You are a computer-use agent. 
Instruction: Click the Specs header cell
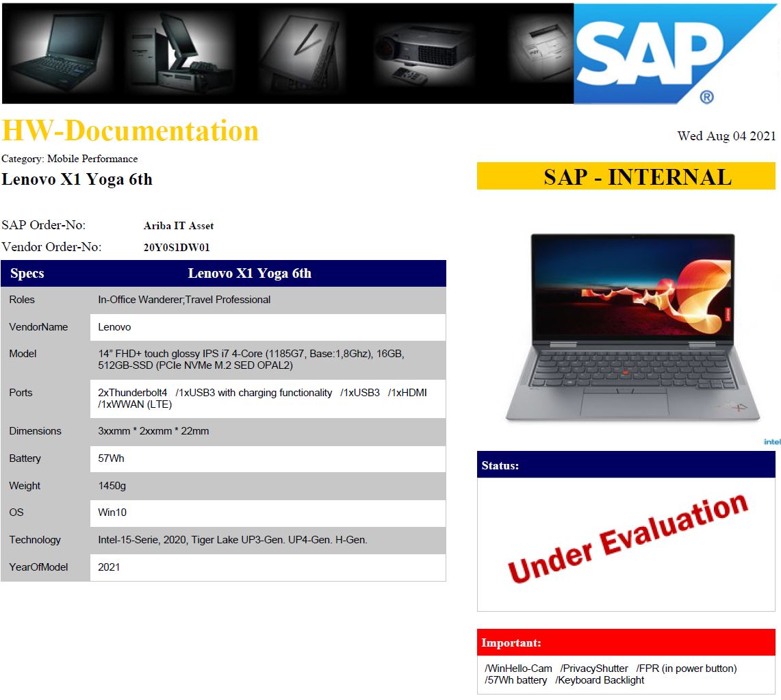tap(27, 273)
